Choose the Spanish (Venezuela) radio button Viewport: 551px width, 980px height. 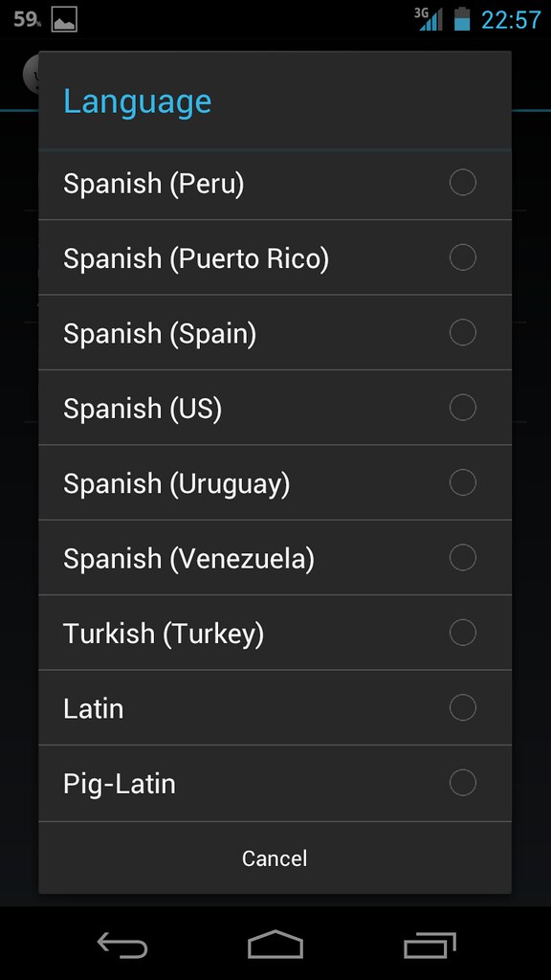point(463,558)
